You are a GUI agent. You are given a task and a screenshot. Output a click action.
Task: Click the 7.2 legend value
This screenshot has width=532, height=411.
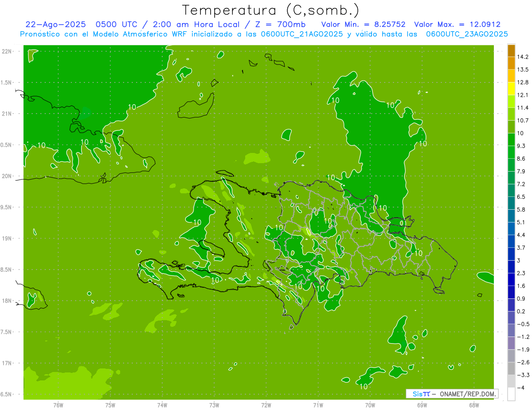tap(521, 184)
